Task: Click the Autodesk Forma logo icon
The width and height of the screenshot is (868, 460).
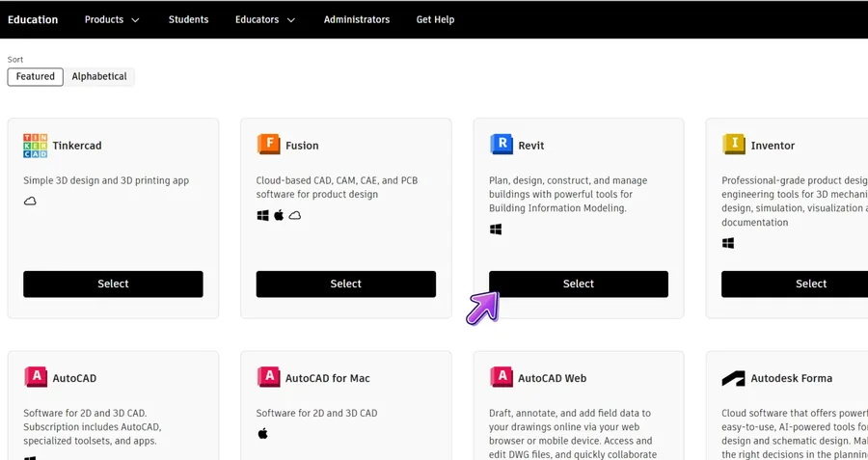Action: (x=734, y=378)
